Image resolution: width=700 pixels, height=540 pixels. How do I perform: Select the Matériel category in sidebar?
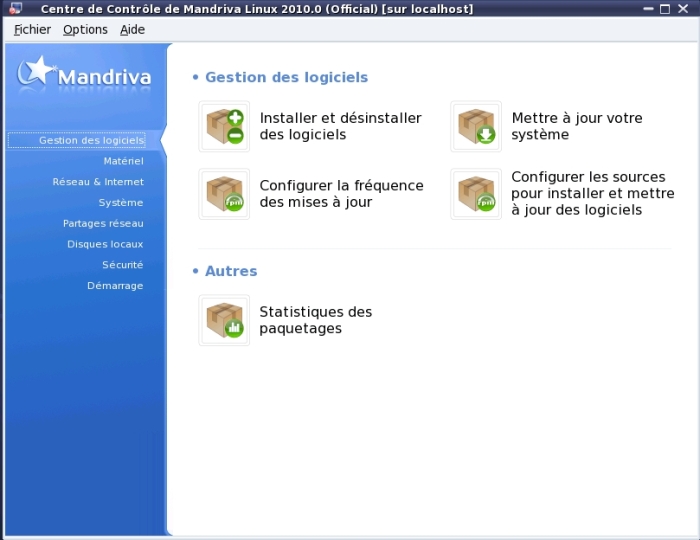click(x=123, y=161)
